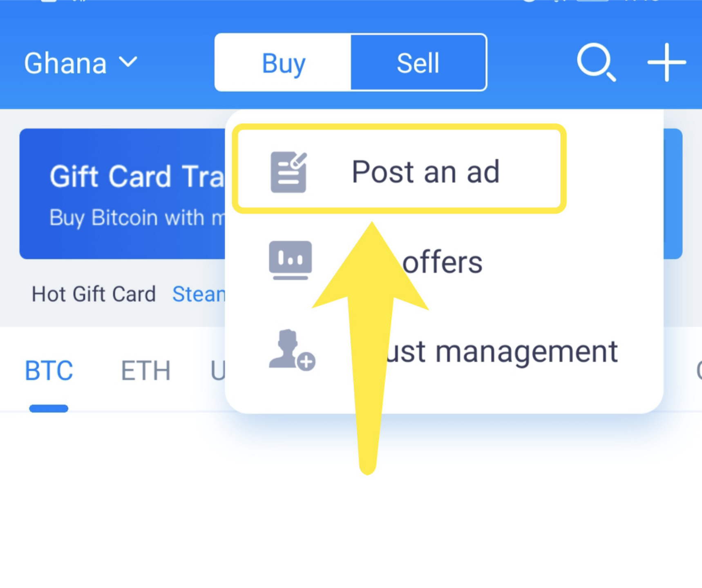Tap the Buy Bitcoin banner subtitle
The width and height of the screenshot is (702, 588).
(x=137, y=218)
